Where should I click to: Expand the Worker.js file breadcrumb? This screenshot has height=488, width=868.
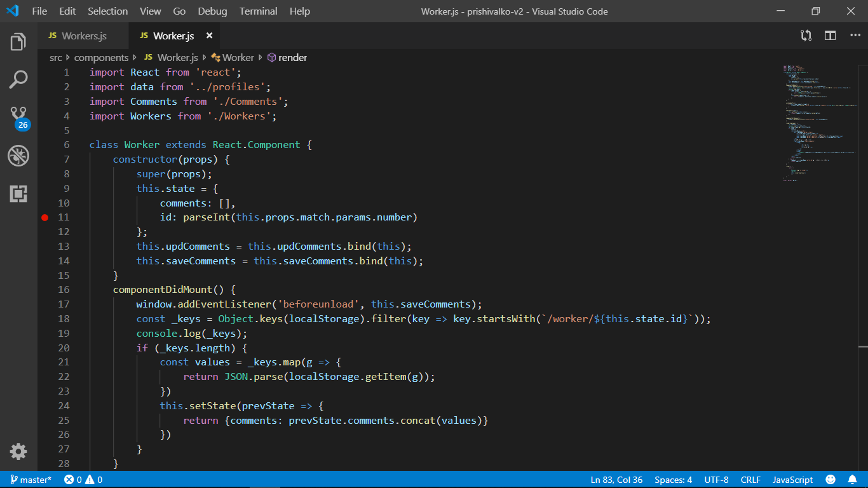click(x=172, y=57)
